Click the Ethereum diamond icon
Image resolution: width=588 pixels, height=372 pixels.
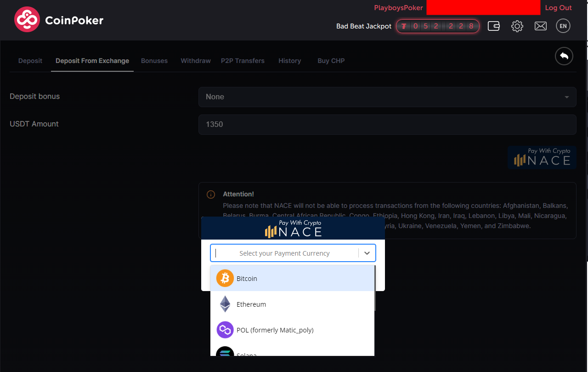(225, 304)
